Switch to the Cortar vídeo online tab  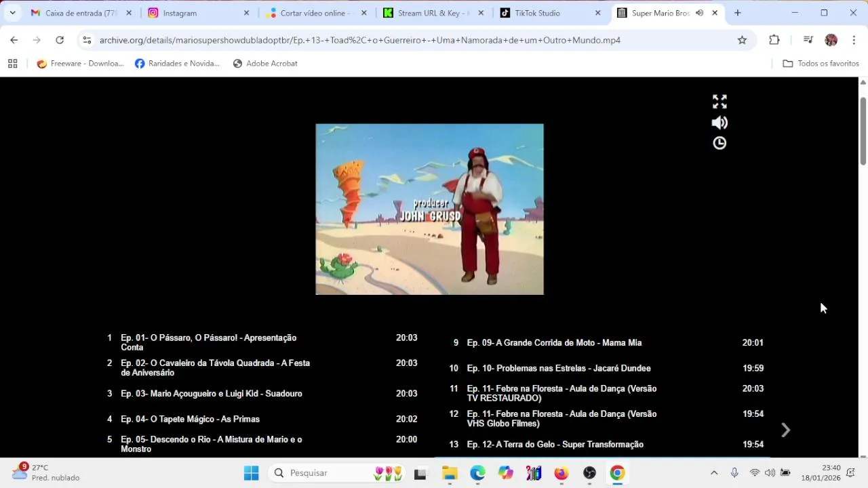click(x=315, y=13)
